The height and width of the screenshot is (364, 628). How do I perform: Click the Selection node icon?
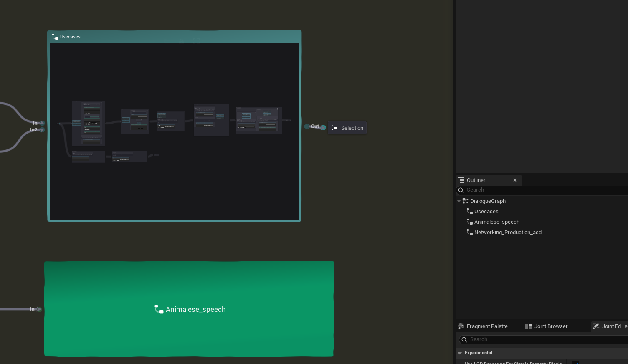(334, 128)
